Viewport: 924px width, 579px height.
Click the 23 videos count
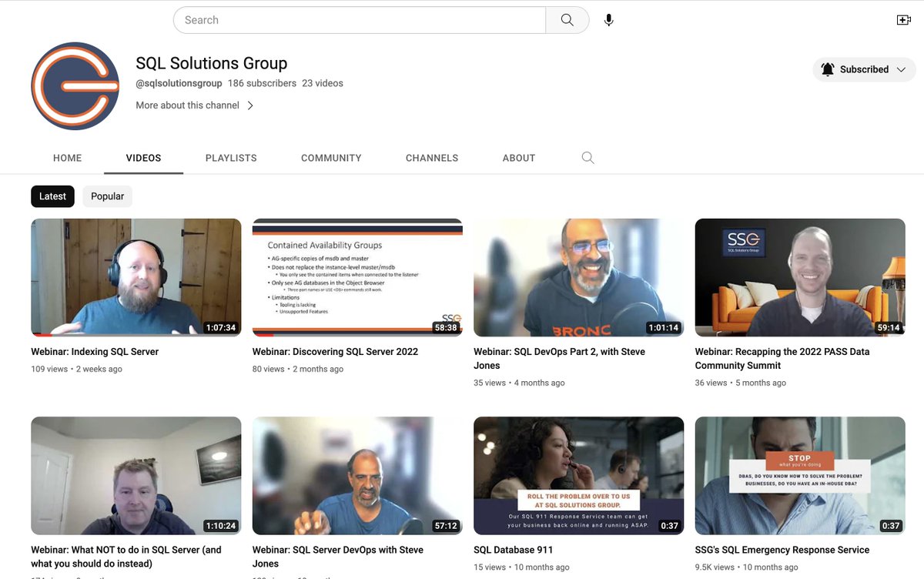click(323, 83)
